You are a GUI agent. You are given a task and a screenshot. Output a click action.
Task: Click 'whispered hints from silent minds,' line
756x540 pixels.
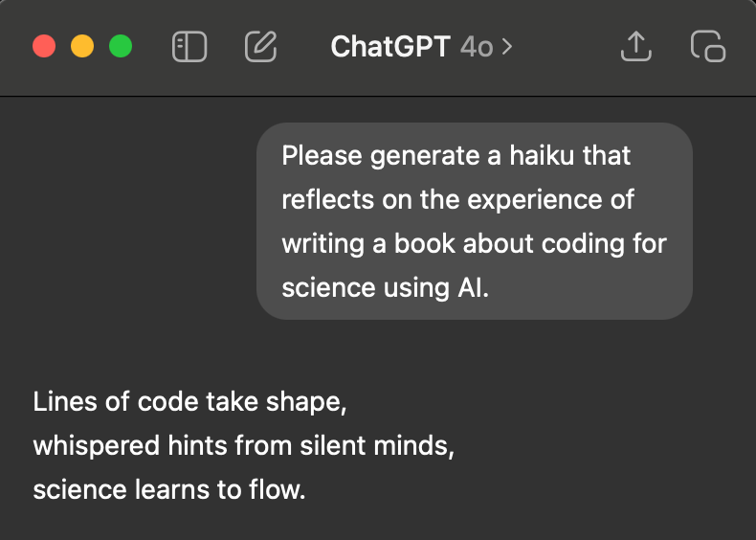[x=243, y=445]
